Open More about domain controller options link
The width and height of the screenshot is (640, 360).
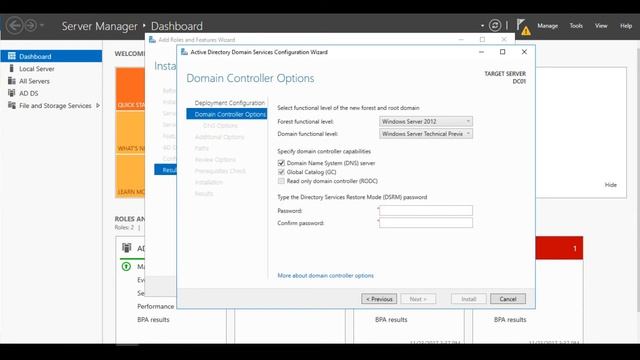click(x=325, y=276)
